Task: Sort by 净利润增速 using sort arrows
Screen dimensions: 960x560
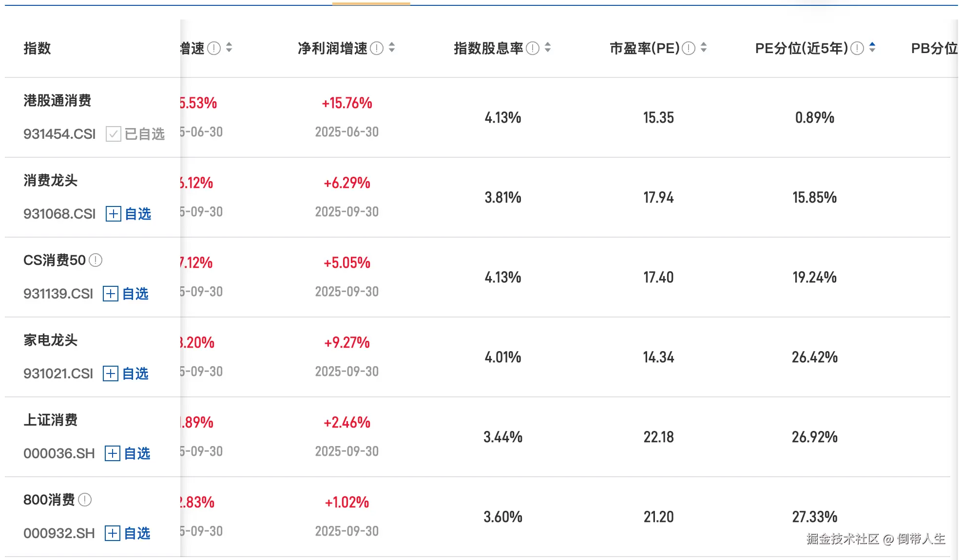Action: (x=392, y=48)
